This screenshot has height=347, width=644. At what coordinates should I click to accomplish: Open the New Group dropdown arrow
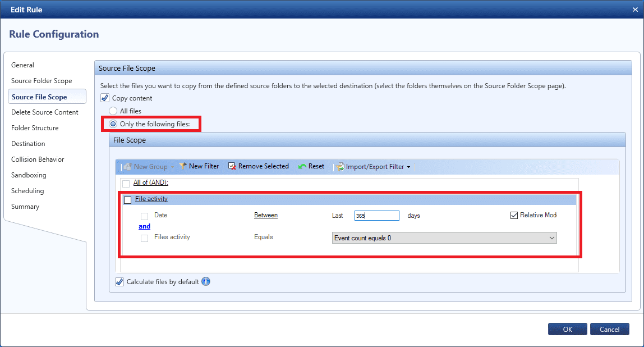pyautogui.click(x=172, y=167)
